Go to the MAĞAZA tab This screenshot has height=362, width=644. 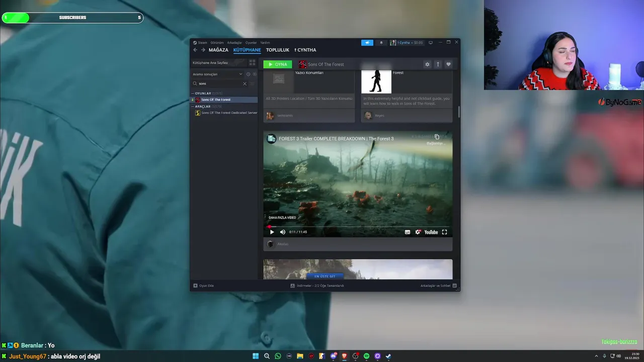(x=218, y=50)
